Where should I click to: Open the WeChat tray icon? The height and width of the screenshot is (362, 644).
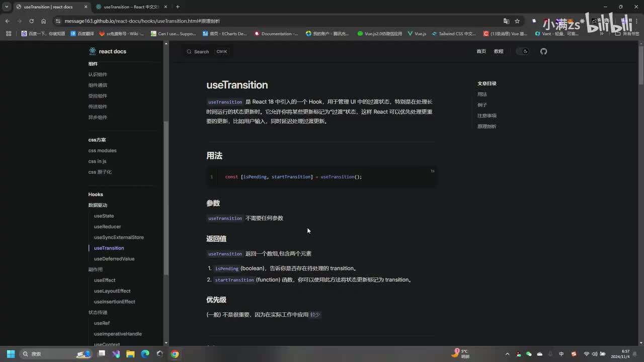(x=529, y=354)
